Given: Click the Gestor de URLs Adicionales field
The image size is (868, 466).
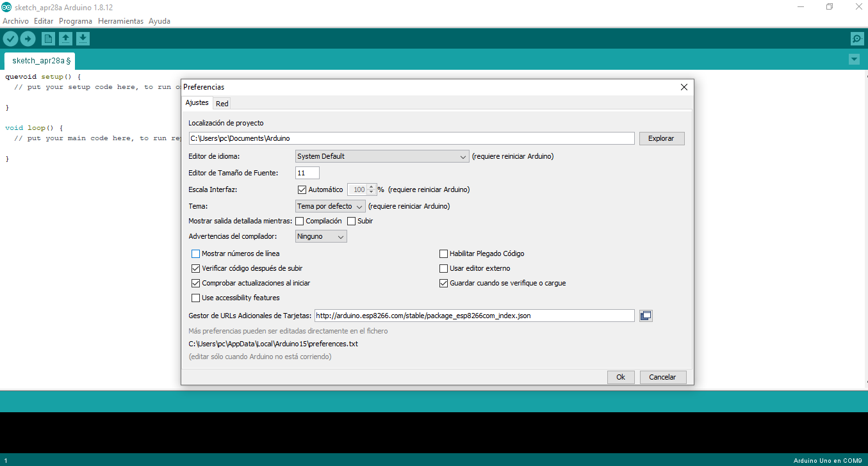Looking at the screenshot, I should pos(475,316).
